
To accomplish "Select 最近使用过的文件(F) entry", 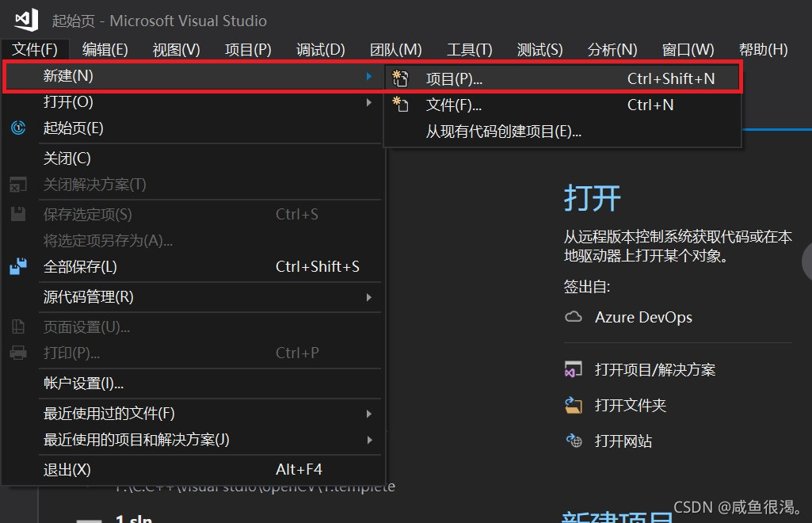I will tap(193, 413).
